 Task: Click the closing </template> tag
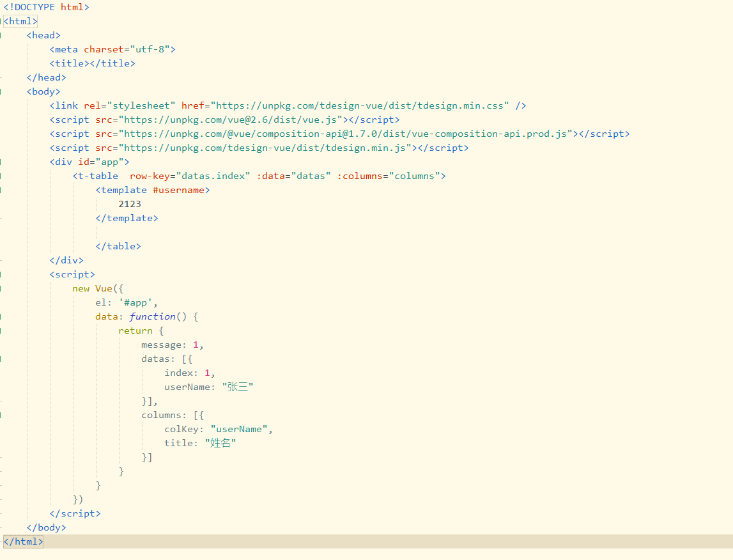(x=127, y=218)
